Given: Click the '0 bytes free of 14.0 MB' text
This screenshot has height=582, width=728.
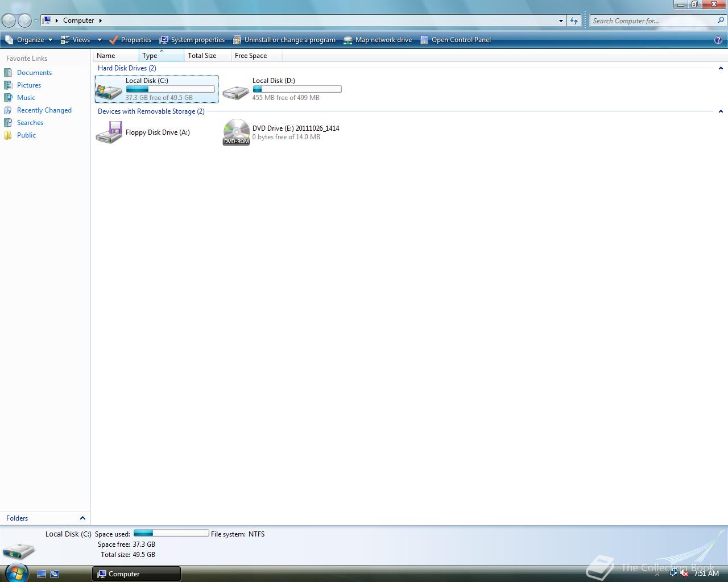Looking at the screenshot, I should click(286, 137).
